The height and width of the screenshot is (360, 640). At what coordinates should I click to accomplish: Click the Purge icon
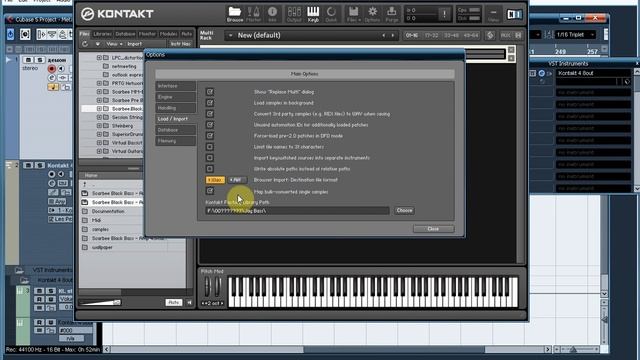coord(391,14)
